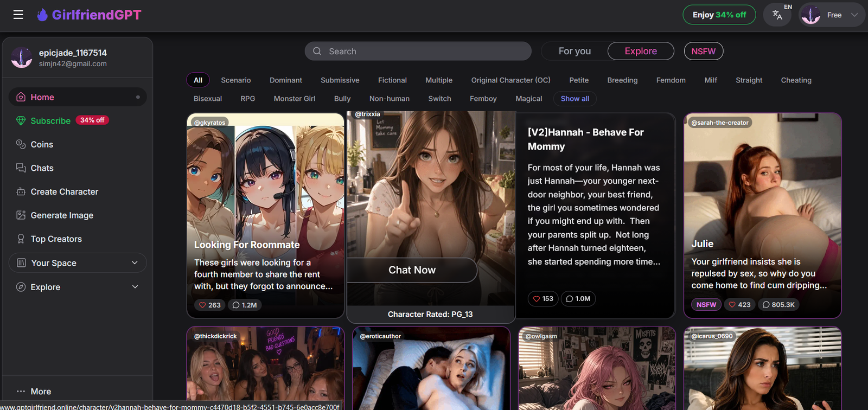
Task: Click the 1.0M chats count bubble
Action: coord(578,299)
